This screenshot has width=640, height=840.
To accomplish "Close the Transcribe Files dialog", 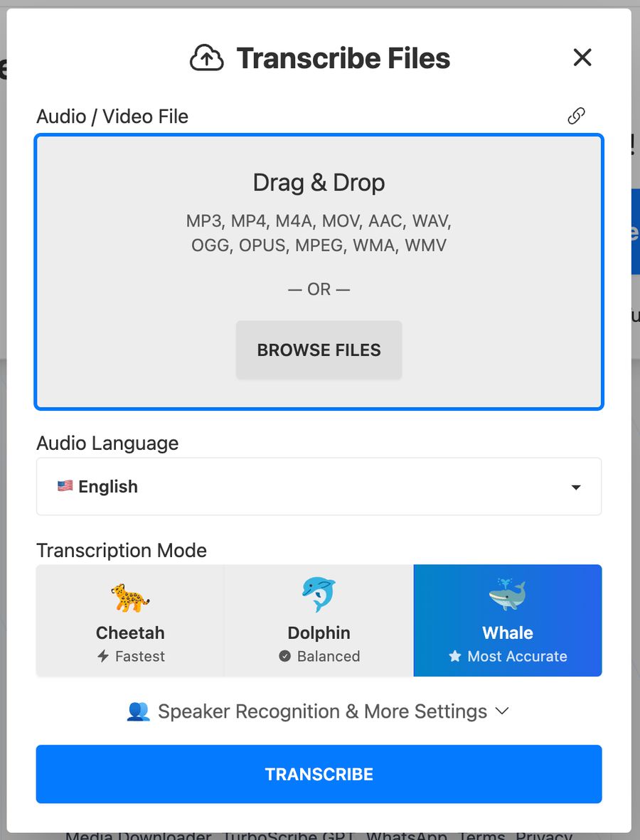I will point(582,58).
